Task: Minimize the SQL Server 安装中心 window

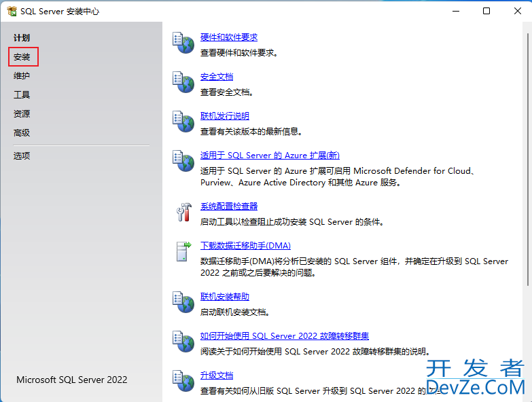Action: 456,11
